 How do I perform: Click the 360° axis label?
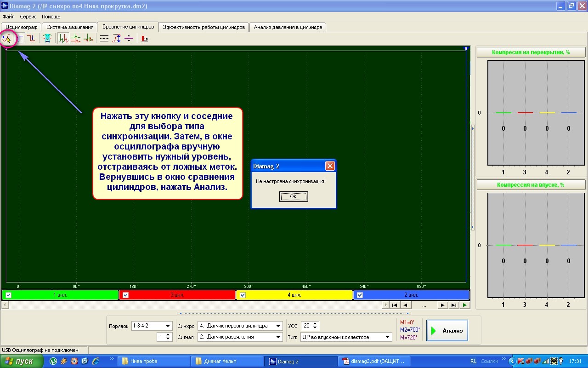[x=249, y=286]
